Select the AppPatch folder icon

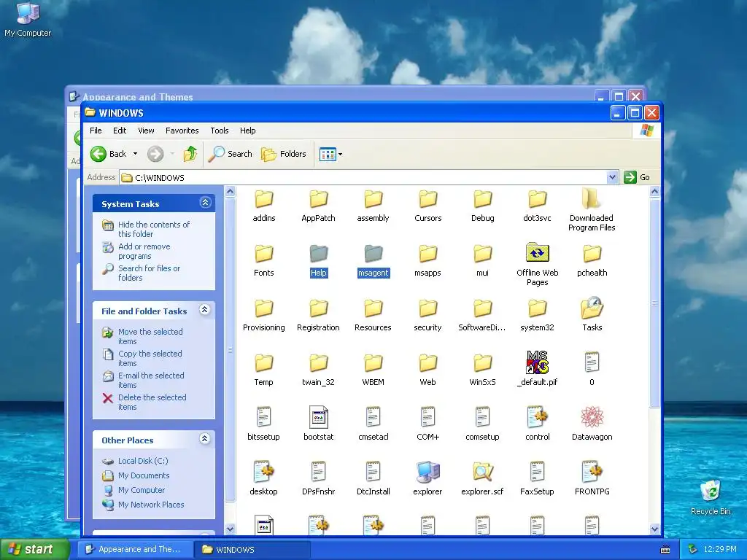318,200
